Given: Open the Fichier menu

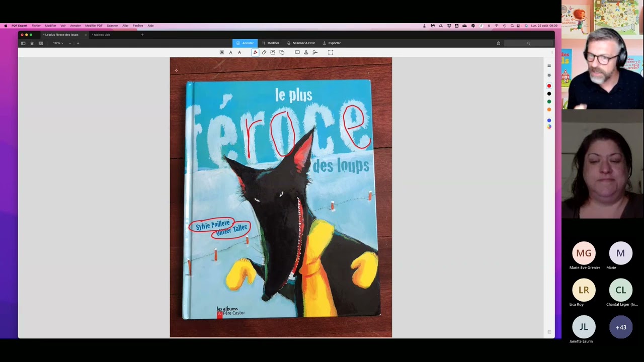Looking at the screenshot, I should (36, 26).
